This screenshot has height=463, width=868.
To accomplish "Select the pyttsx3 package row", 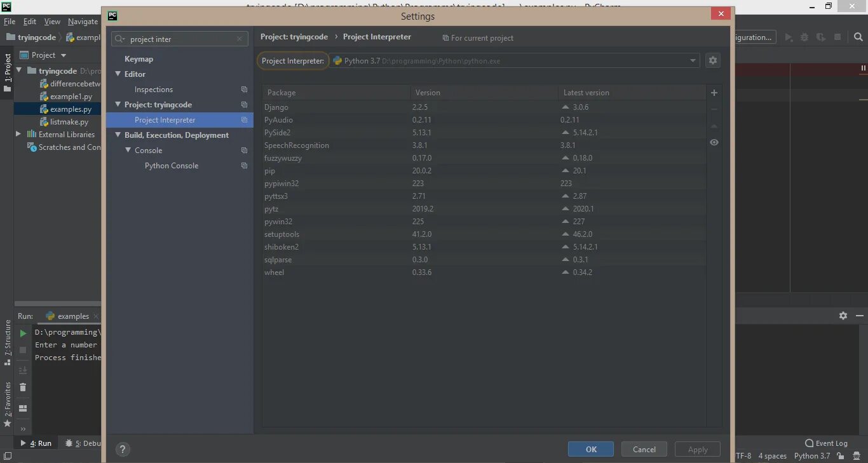I will [x=484, y=196].
